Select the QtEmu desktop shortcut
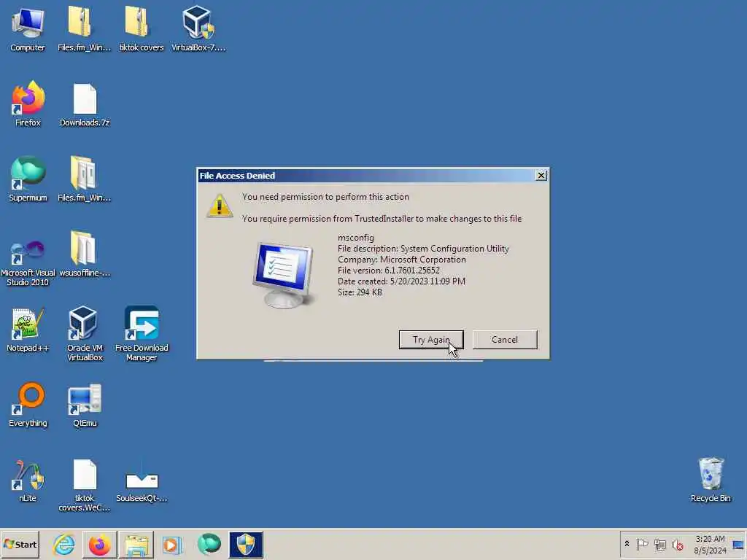 click(85, 405)
